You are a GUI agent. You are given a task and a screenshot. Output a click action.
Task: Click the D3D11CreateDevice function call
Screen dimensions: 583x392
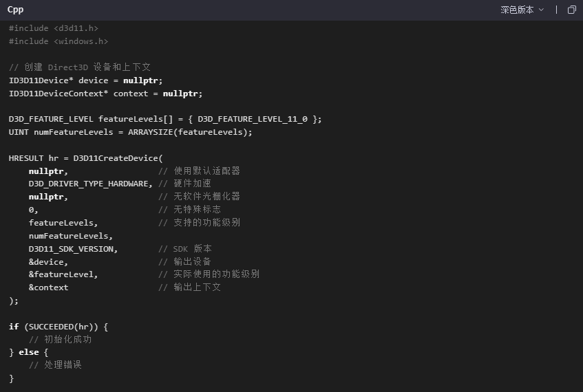click(x=118, y=157)
